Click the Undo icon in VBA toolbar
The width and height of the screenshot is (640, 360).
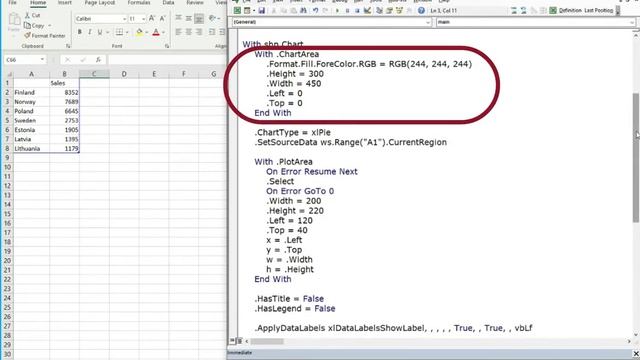(x=316, y=10)
